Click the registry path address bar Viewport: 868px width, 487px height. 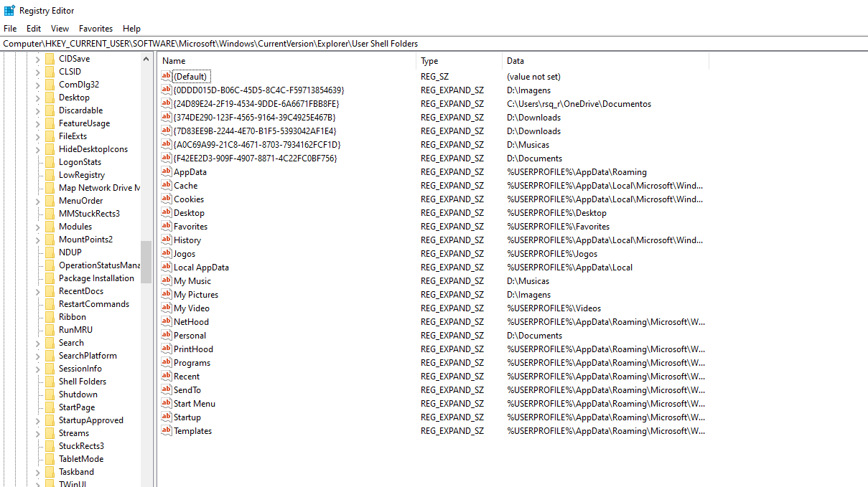click(x=434, y=44)
